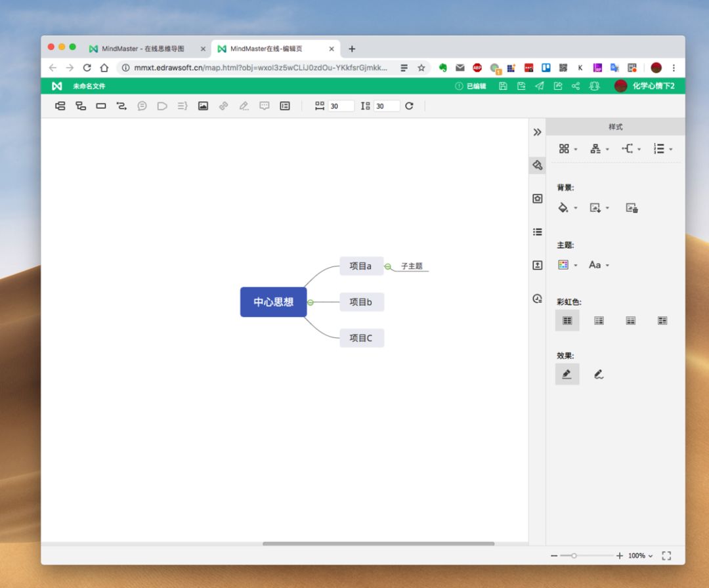The height and width of the screenshot is (588, 709).
Task: Click the support headset icon in green bar
Action: pos(594,86)
